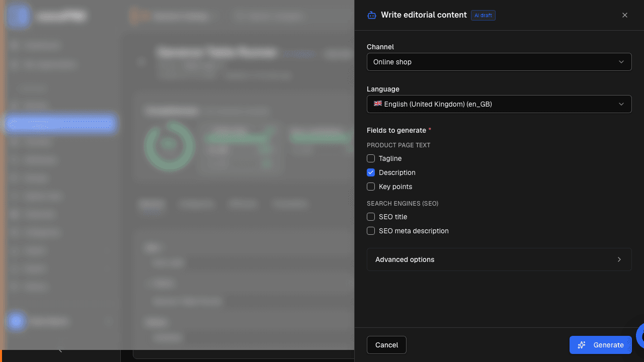Tick the Key points checkbox

point(371,187)
